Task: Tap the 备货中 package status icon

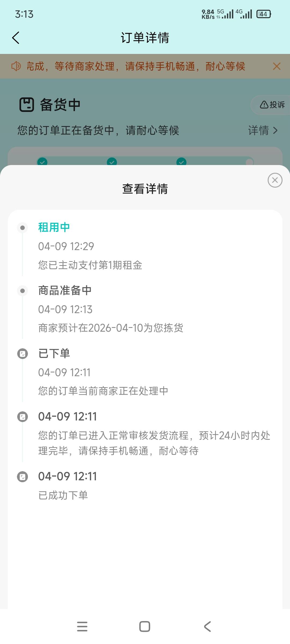Action: pos(27,105)
